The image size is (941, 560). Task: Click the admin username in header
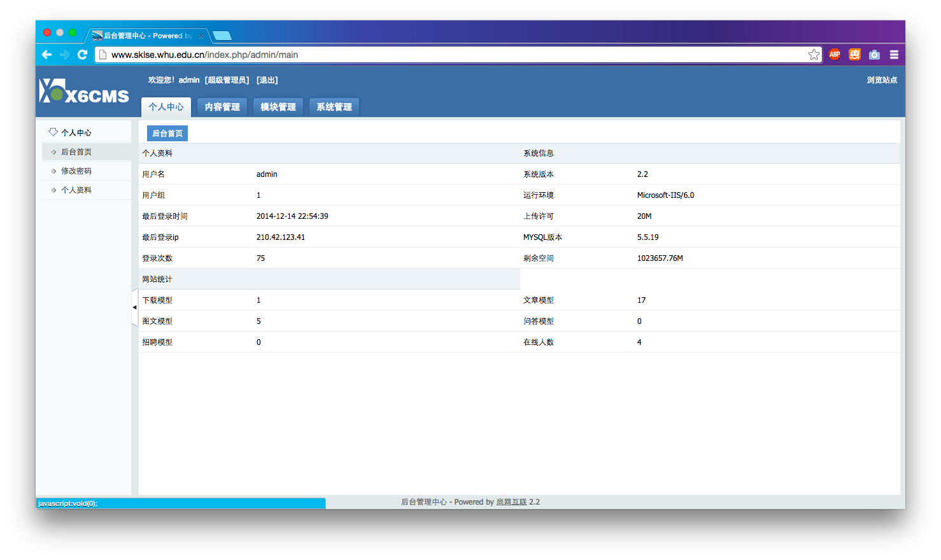[189, 80]
